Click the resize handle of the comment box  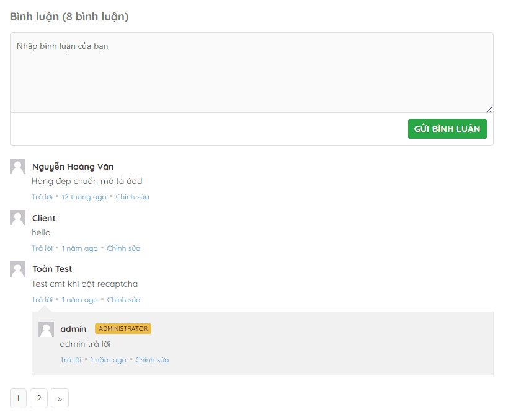coord(490,109)
